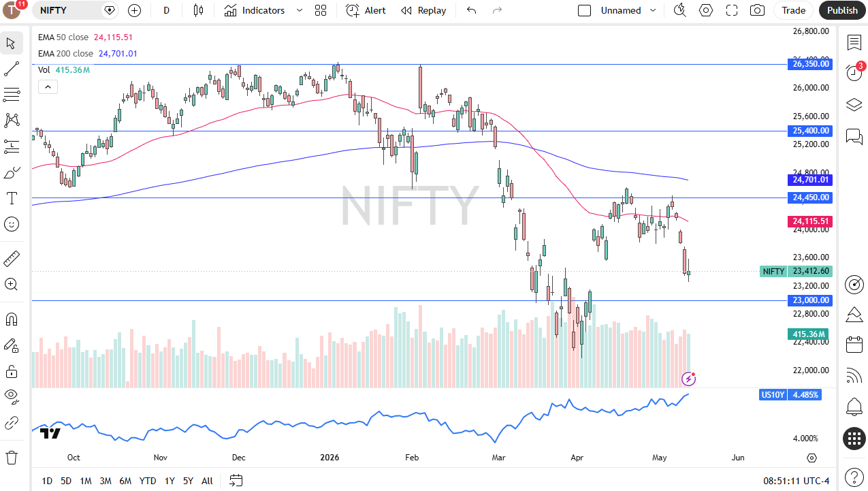
Task: Expand the favorite indicators dropdown arrow
Action: [x=300, y=10]
